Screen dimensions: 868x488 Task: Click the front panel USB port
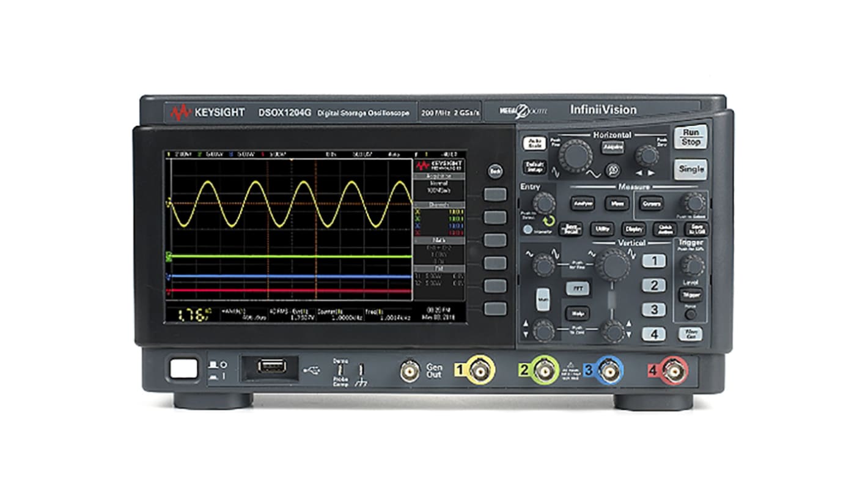pyautogui.click(x=271, y=366)
